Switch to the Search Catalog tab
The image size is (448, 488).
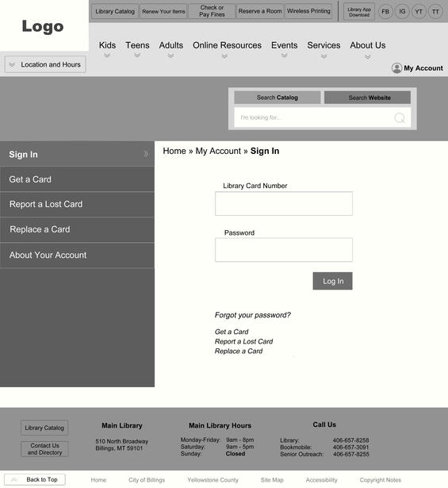278,98
